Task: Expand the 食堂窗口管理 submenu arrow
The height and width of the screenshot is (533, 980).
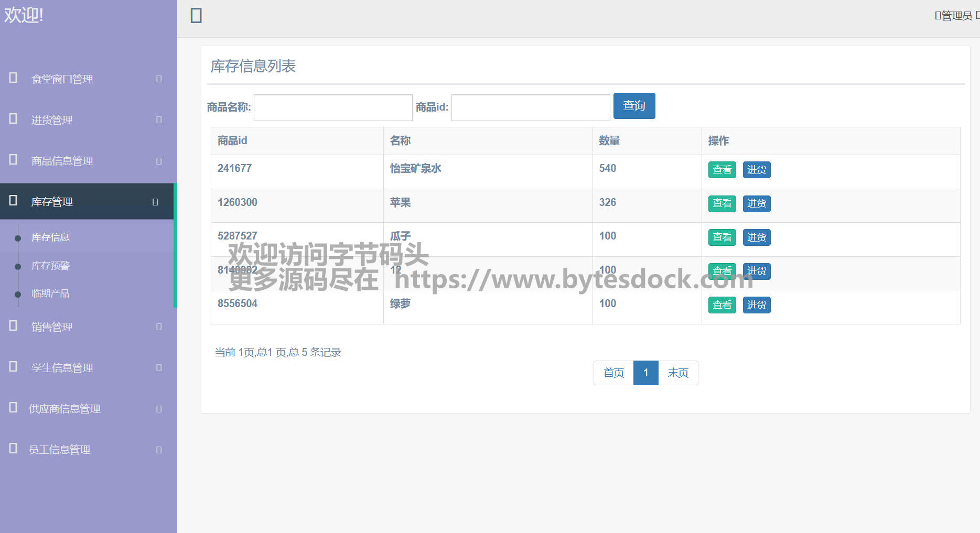Action: (159, 79)
